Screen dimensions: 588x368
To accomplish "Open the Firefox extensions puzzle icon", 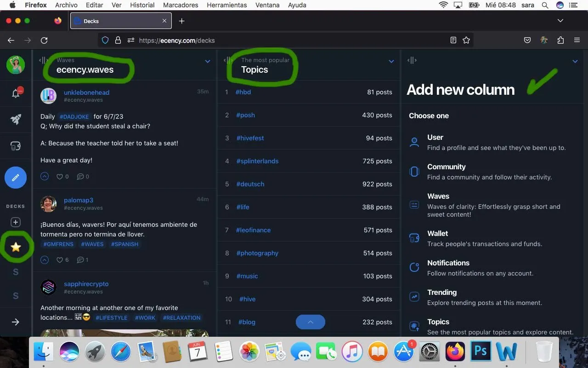I will click(560, 40).
